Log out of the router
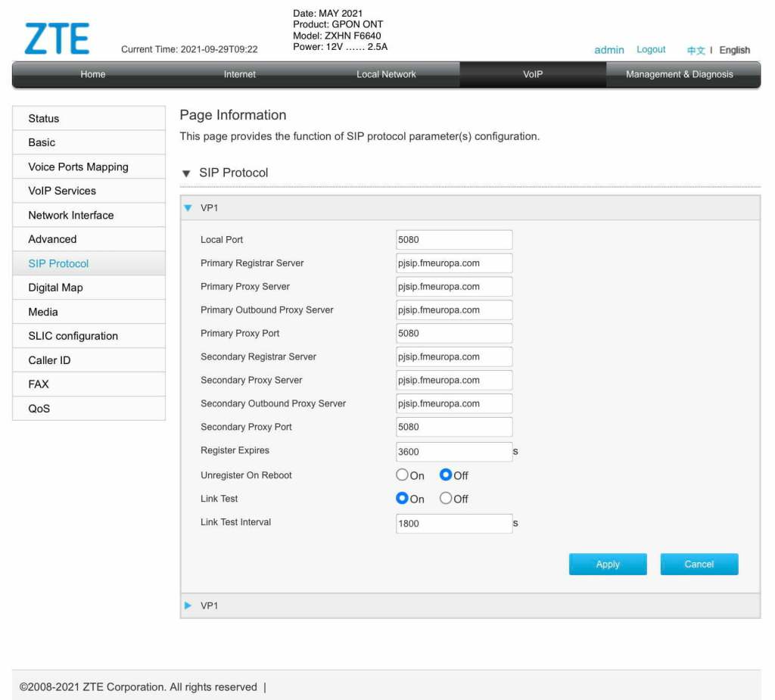This screenshot has height=700, width=775. point(650,49)
